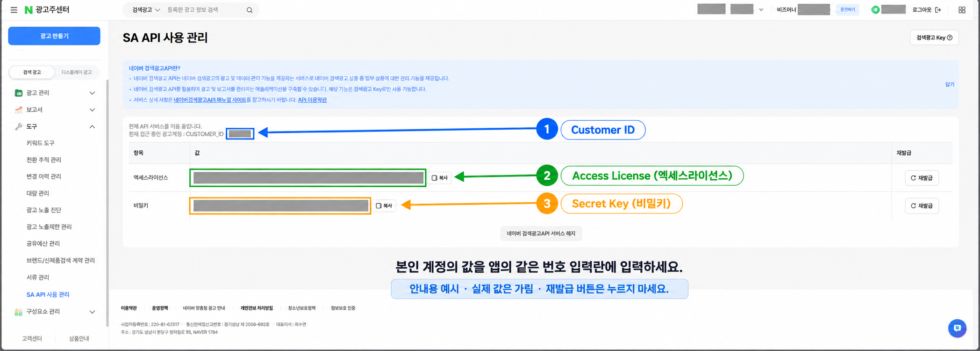This screenshot has width=980, height=351.
Task: Open the 검색광고 search type dropdown
Action: pyautogui.click(x=146, y=10)
